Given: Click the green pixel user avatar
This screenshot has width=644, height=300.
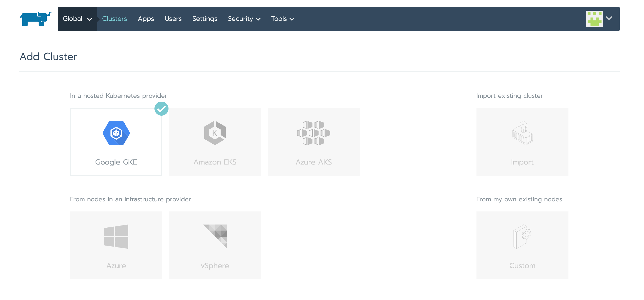Looking at the screenshot, I should (x=594, y=19).
